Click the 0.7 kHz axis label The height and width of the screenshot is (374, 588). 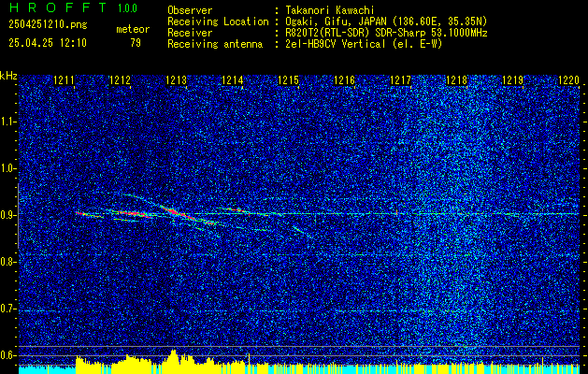click(x=8, y=309)
